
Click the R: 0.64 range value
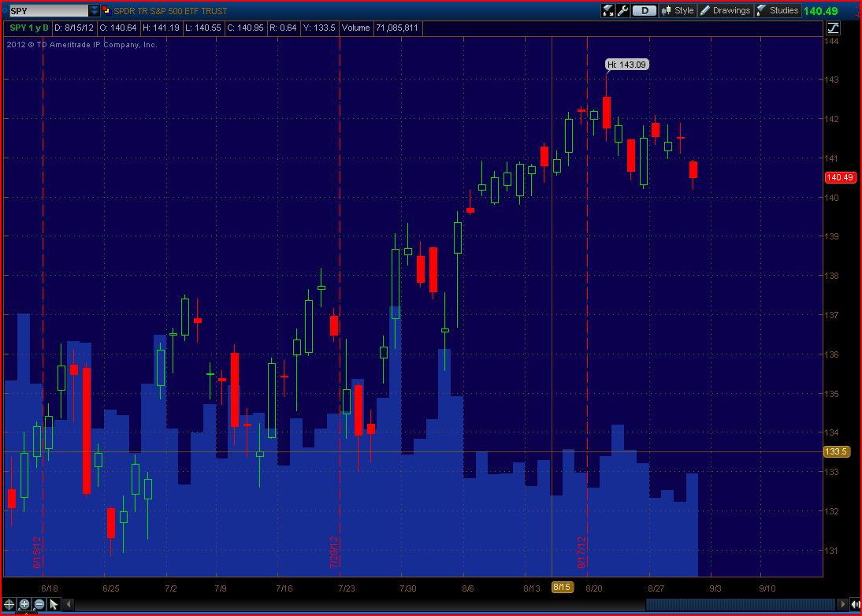(x=283, y=28)
